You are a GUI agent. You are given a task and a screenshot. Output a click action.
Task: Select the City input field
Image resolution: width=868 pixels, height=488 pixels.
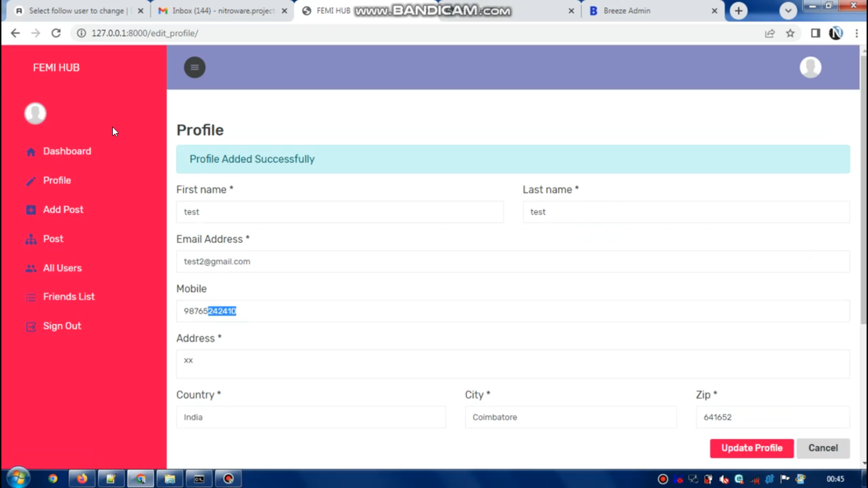tap(571, 417)
